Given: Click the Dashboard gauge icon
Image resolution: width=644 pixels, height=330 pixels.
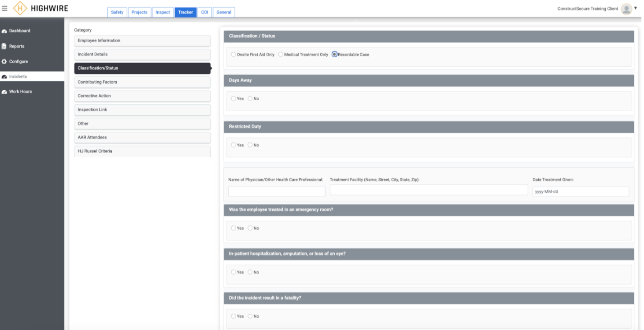Looking at the screenshot, I should coord(4,31).
